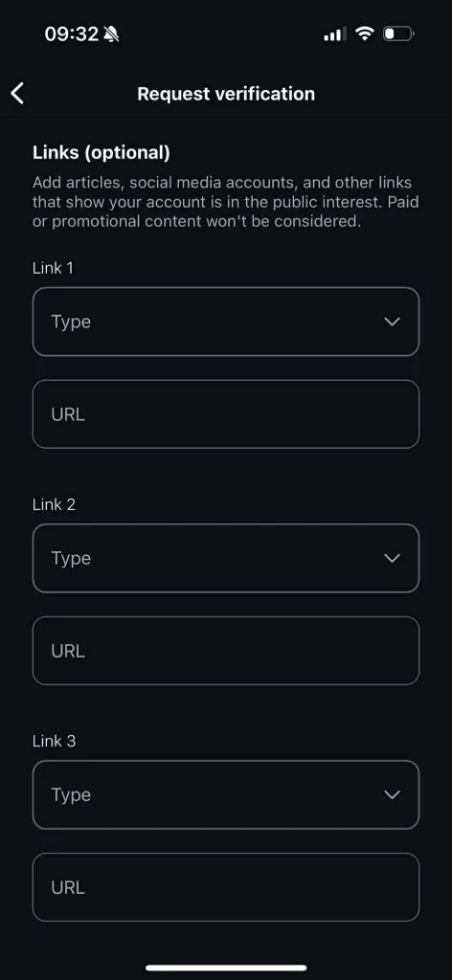Viewport: 452px width, 980px height.
Task: Tap the 09:32 clock in status bar
Action: (x=72, y=33)
